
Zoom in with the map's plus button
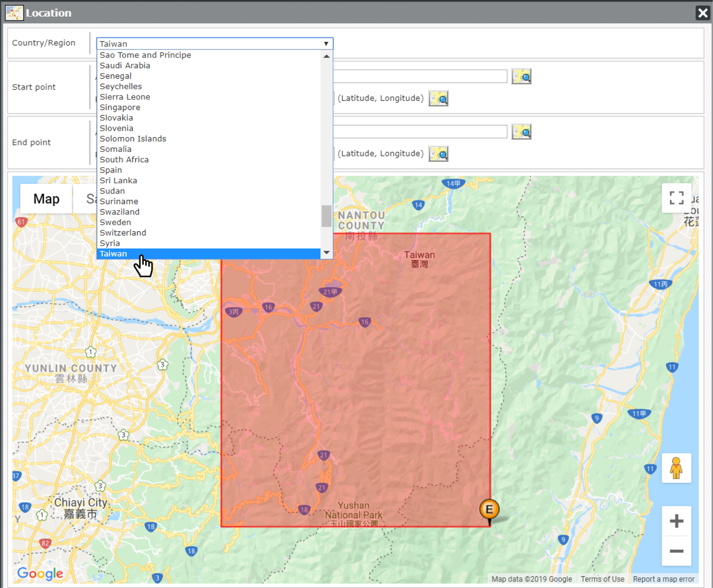tap(676, 521)
